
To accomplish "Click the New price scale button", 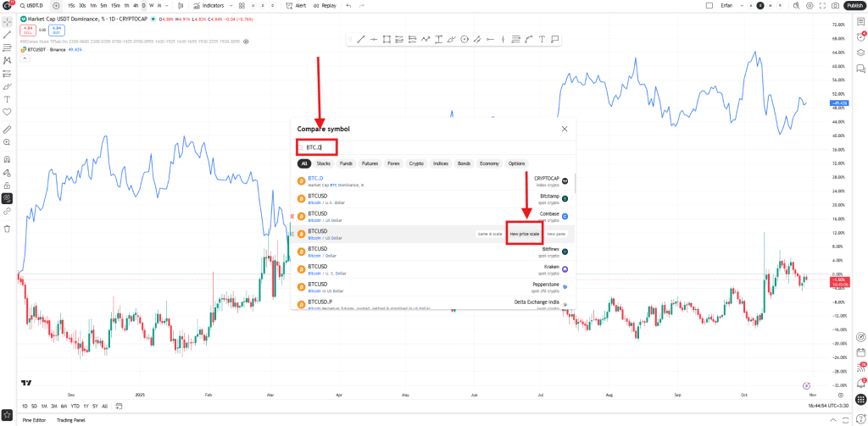I will 524,233.
